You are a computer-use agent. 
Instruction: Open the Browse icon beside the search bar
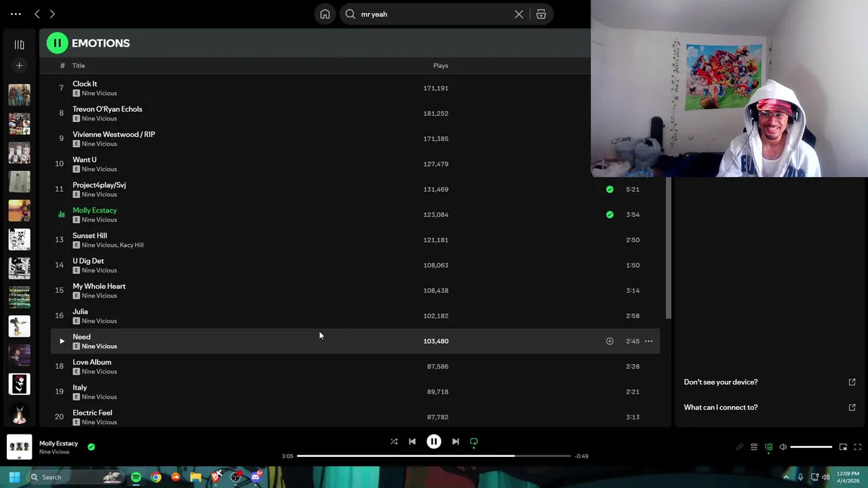[541, 14]
